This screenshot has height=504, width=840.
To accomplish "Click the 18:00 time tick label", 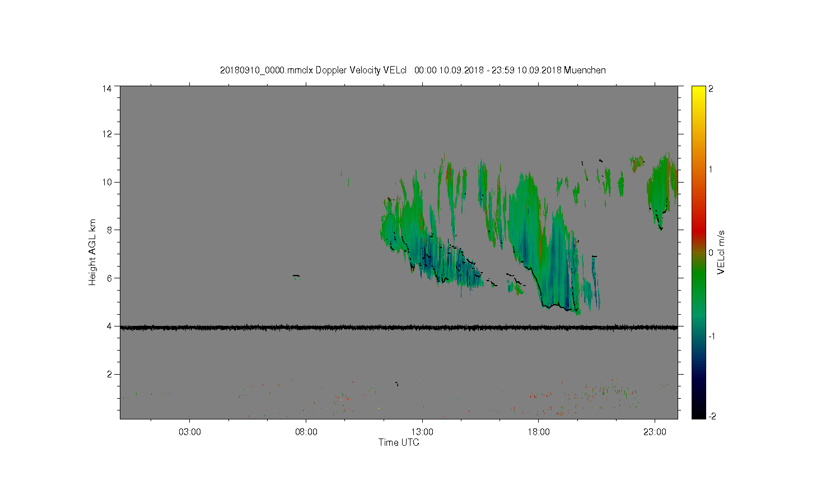I will [539, 432].
